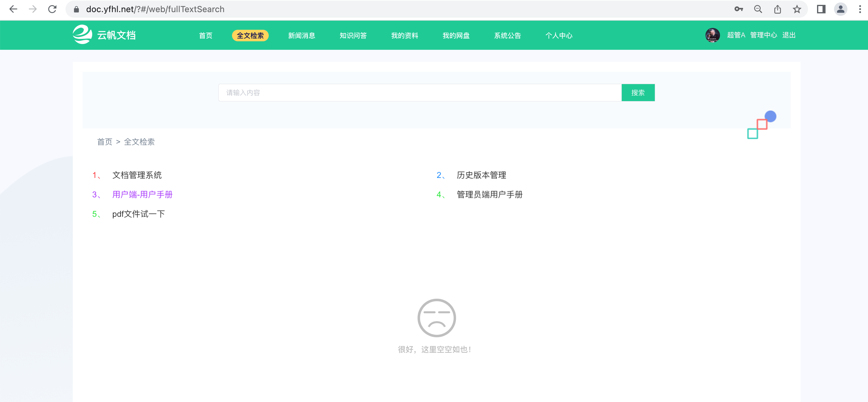Switch to the 我的网盘 tab
The image size is (868, 402).
click(x=456, y=36)
